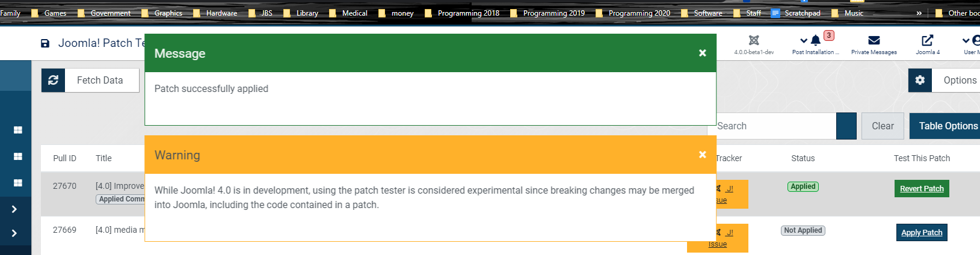Click the Test This Patch column header
Viewport: 980px width, 255px height.
point(922,158)
